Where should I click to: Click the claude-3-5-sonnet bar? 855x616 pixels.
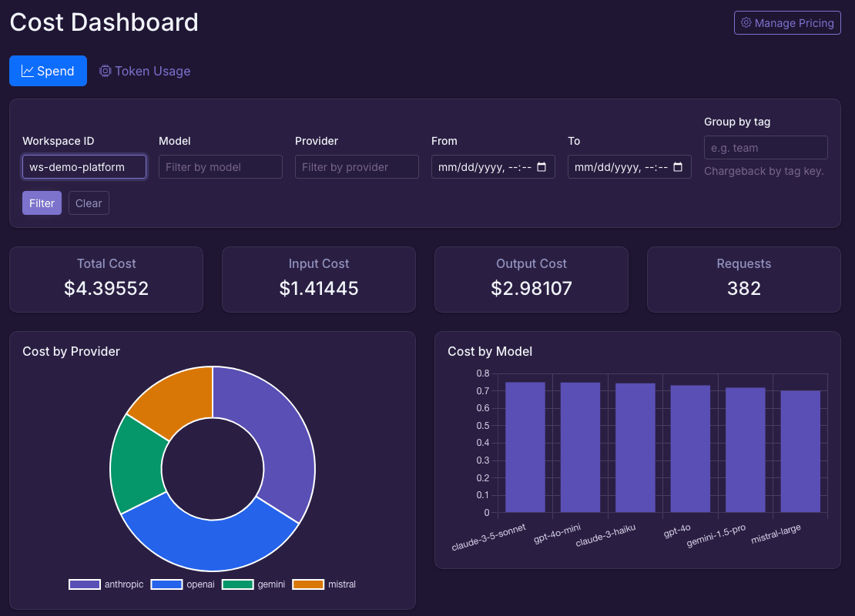[x=525, y=447]
